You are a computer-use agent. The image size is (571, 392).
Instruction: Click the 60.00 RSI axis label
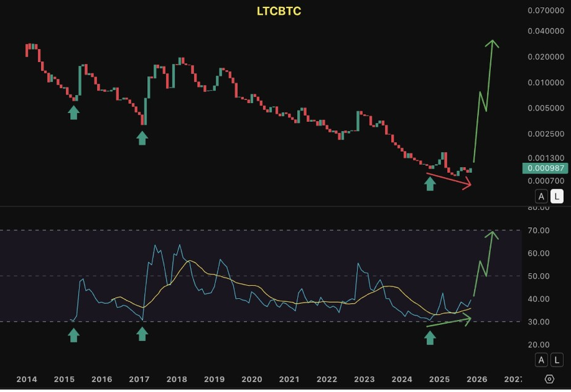tap(539, 253)
